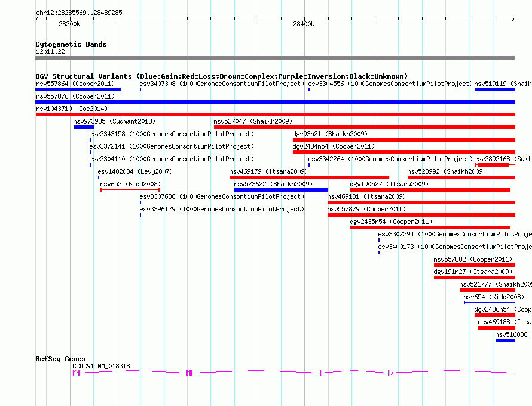Click the blue bar under nsv516088
This screenshot has height=406, width=532.
point(505,340)
